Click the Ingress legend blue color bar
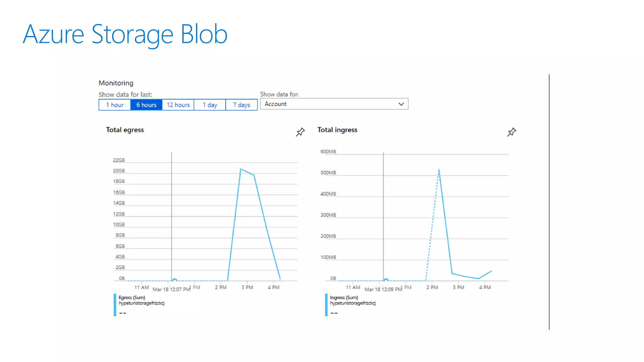Image resolution: width=644 pixels, height=362 pixels. click(x=326, y=305)
